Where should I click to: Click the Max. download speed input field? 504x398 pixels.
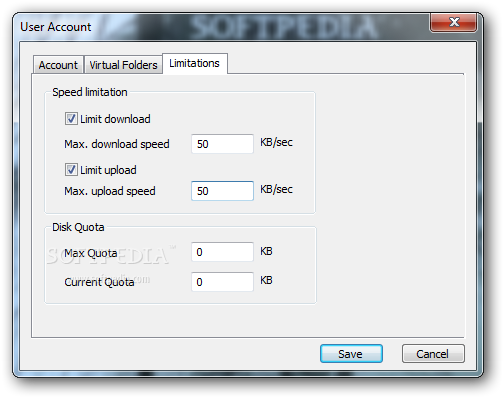(222, 144)
